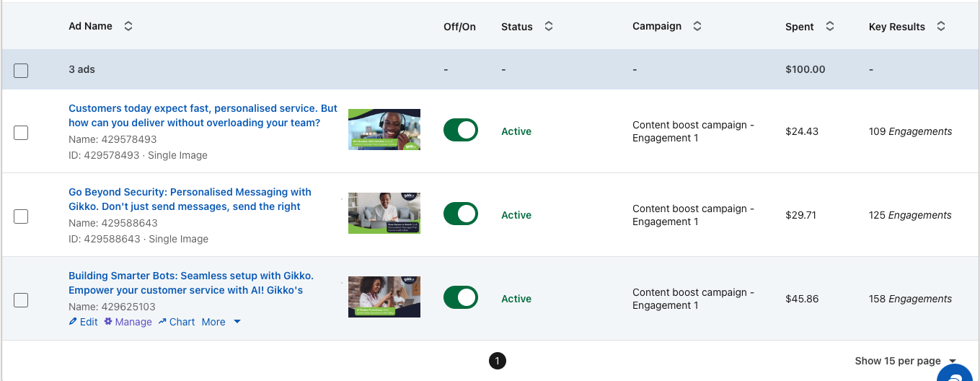Click the Go Beyond Security ad thumbnail
This screenshot has width=980, height=381.
[384, 213]
